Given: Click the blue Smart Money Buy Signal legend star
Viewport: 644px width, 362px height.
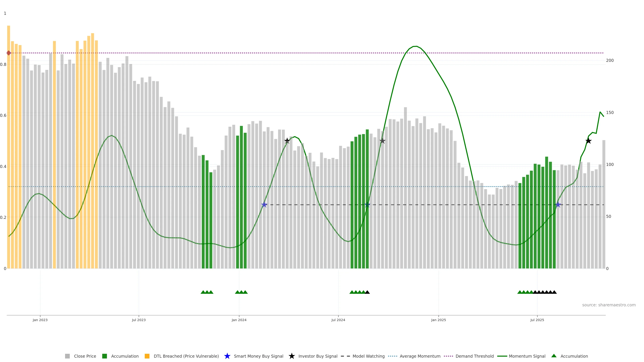Looking at the screenshot, I should (x=227, y=356).
